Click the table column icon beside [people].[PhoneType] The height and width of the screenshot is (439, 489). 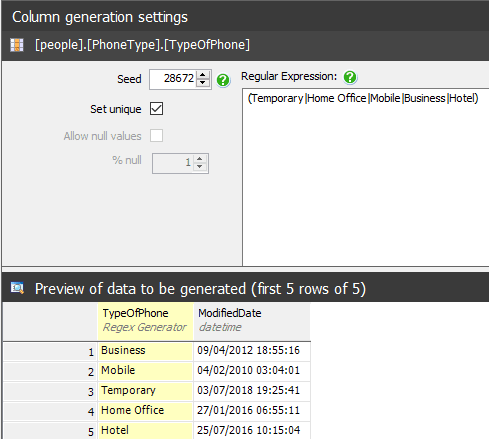coord(17,45)
